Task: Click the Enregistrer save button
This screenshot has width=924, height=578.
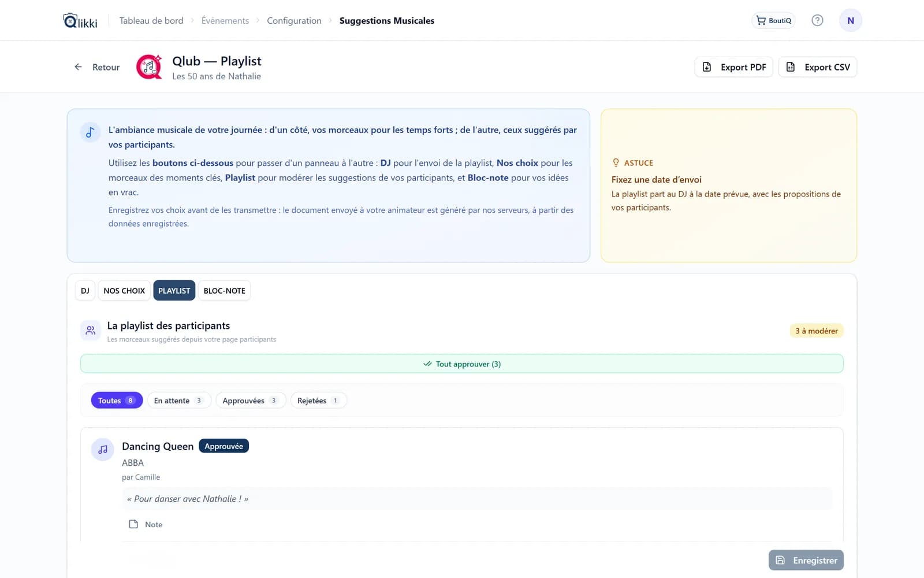Action: [806, 560]
